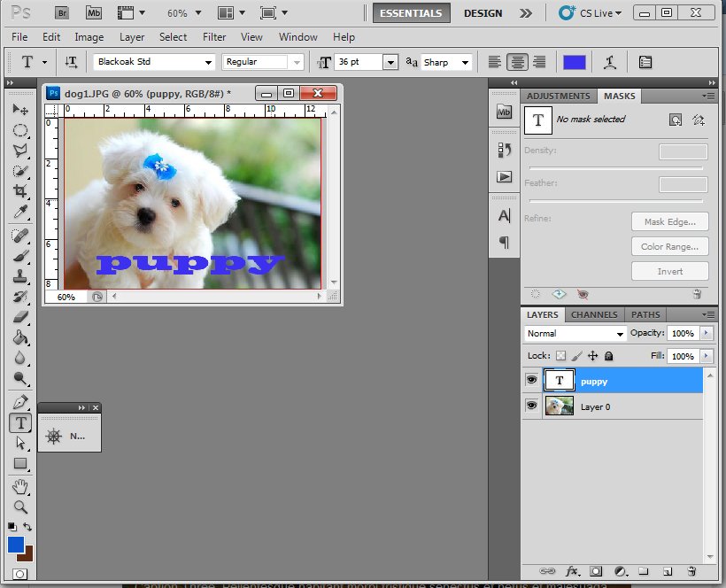Viewport: 726px width, 588px height.
Task: Open the layer blend mode dropdown
Action: 575,333
